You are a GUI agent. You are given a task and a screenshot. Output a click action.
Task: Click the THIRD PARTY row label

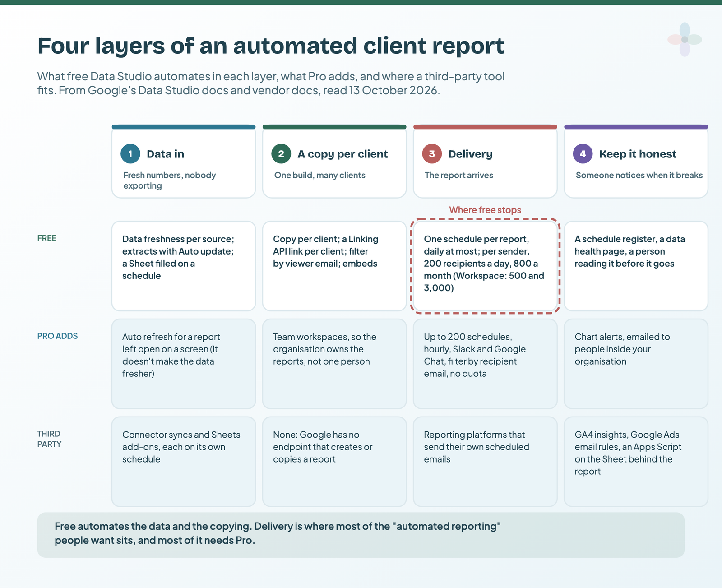(49, 439)
